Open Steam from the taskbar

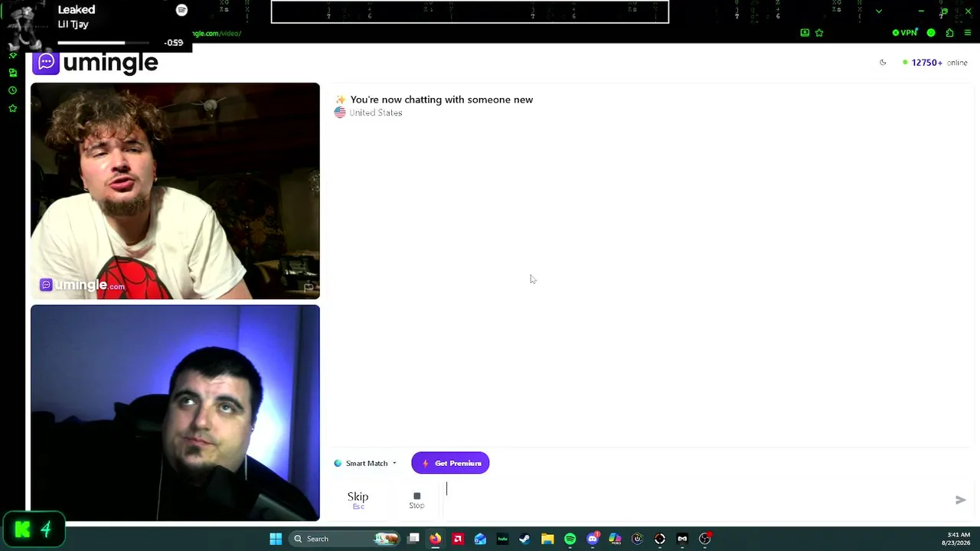pos(524,539)
